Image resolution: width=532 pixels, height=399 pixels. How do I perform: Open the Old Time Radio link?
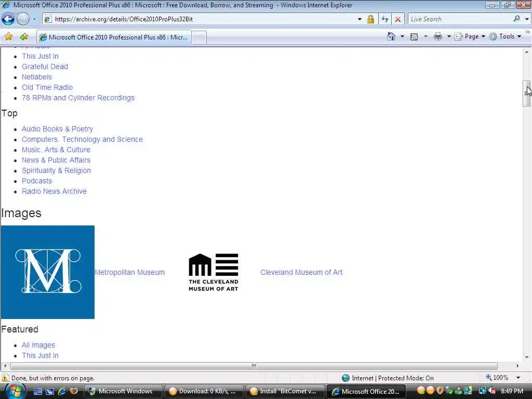click(47, 87)
